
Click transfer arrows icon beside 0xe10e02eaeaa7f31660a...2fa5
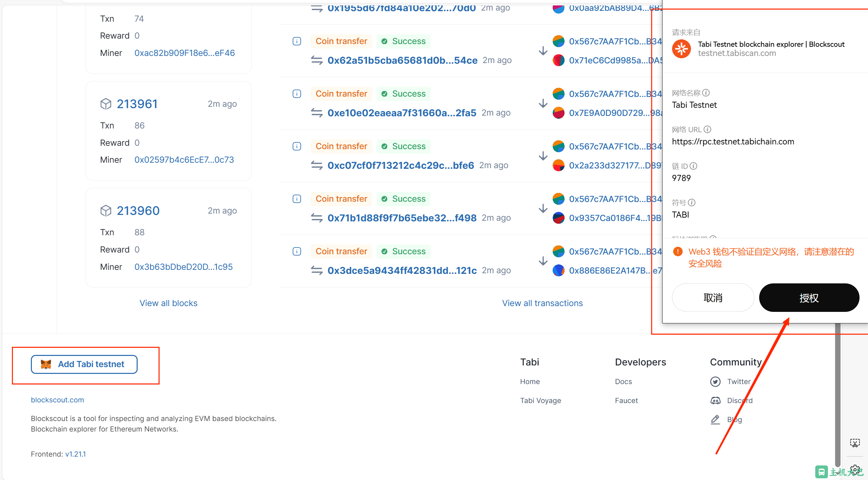pyautogui.click(x=317, y=113)
